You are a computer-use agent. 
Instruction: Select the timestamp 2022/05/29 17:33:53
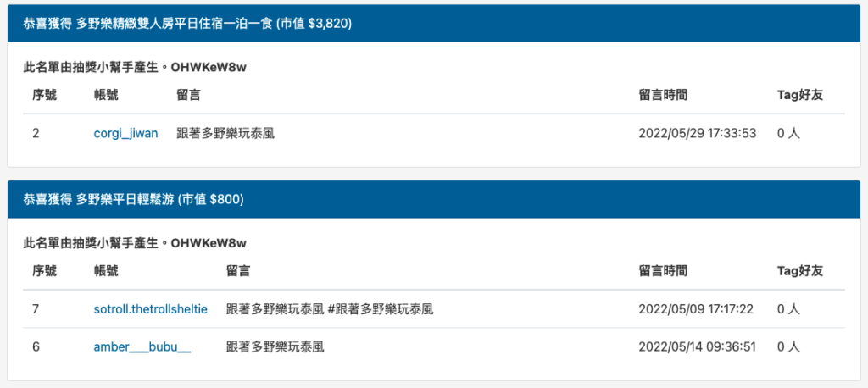(698, 133)
